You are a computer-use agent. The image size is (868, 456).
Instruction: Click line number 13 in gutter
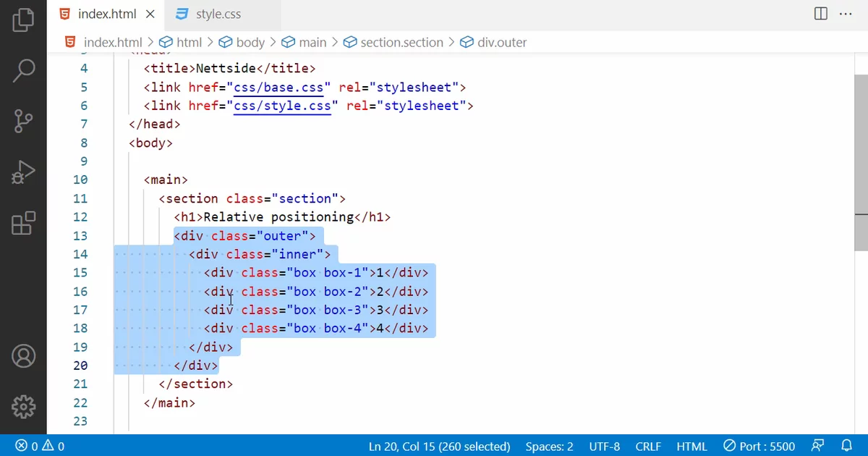[x=80, y=236]
